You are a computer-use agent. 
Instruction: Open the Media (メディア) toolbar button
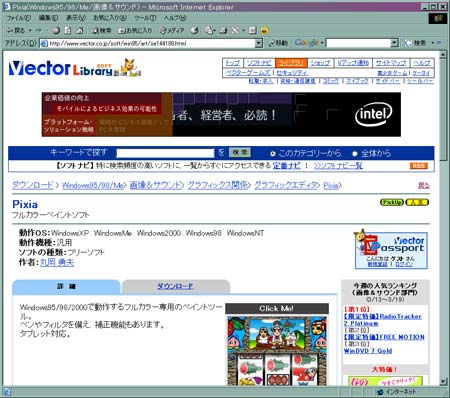(172, 31)
